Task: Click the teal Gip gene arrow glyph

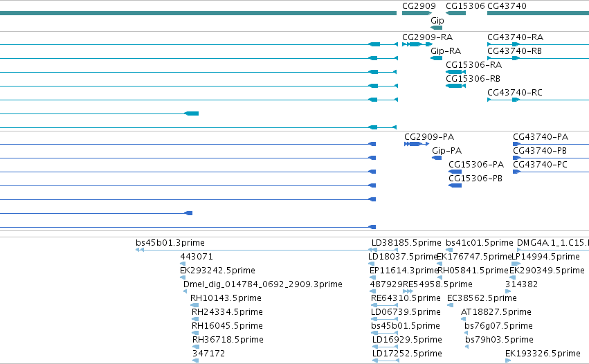Action: point(437,28)
